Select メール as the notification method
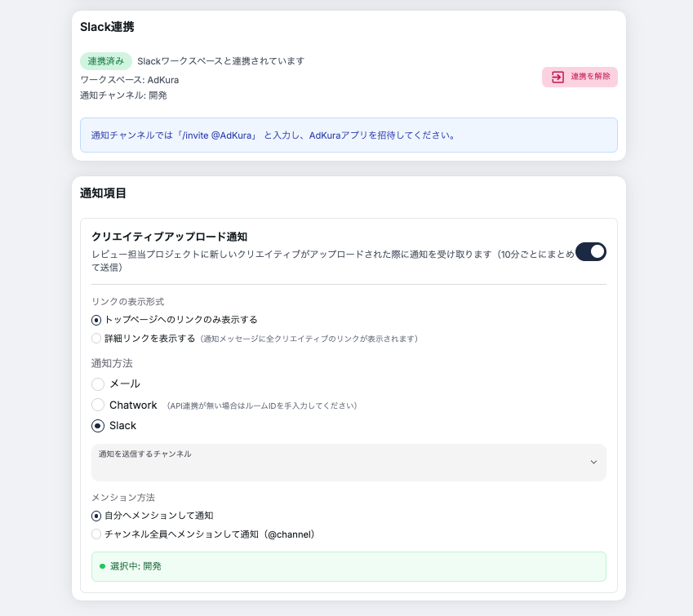 coord(98,384)
